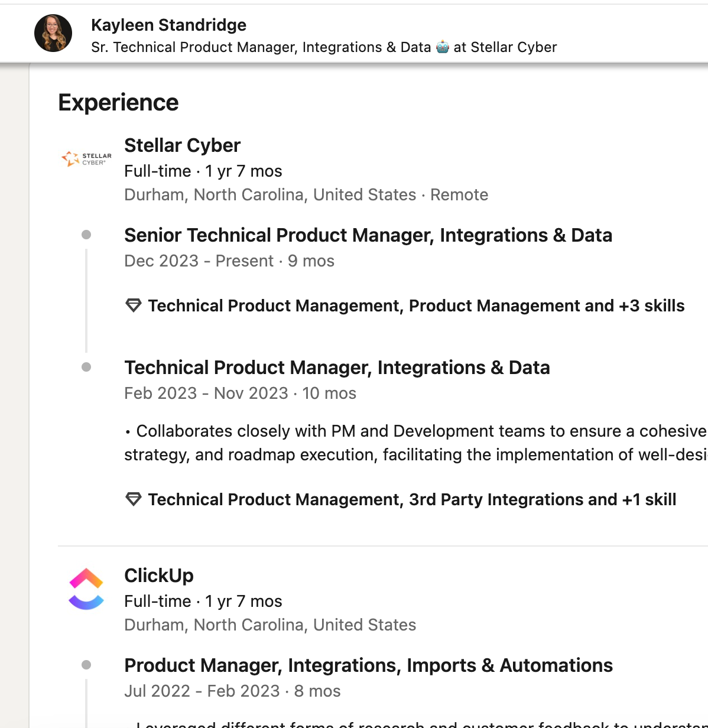Click timeline bullet beside Technical Product Manager role
708x728 pixels.
point(86,367)
